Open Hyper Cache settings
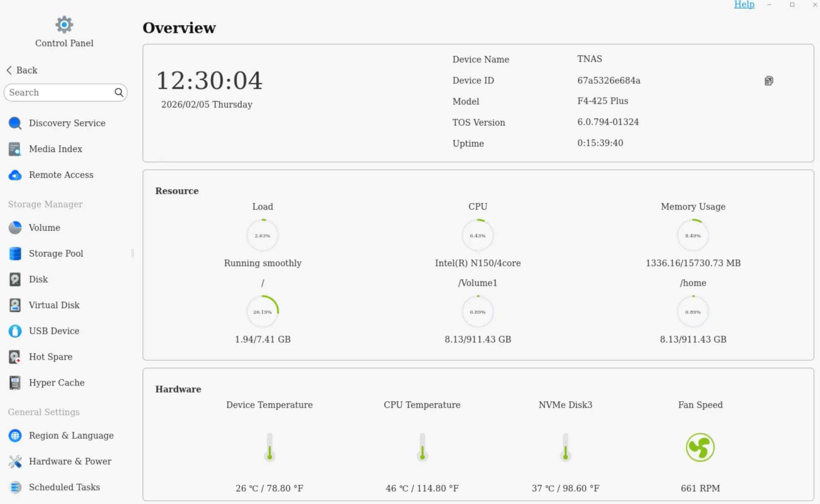Image resolution: width=820 pixels, height=504 pixels. (56, 382)
